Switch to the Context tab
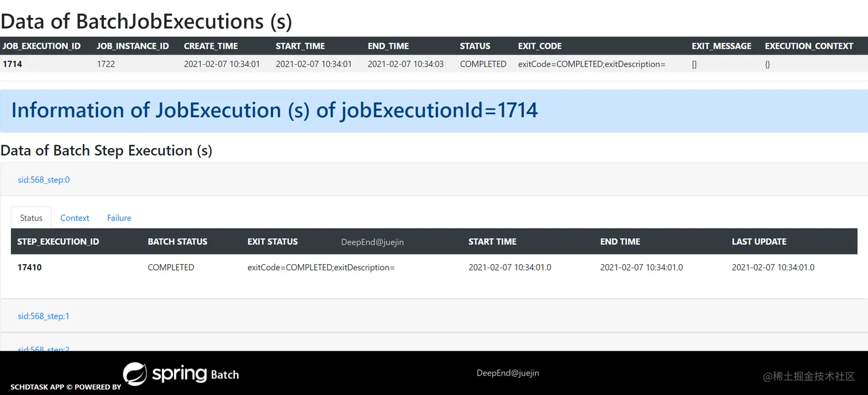Viewport: 868px width, 395px height. click(75, 218)
